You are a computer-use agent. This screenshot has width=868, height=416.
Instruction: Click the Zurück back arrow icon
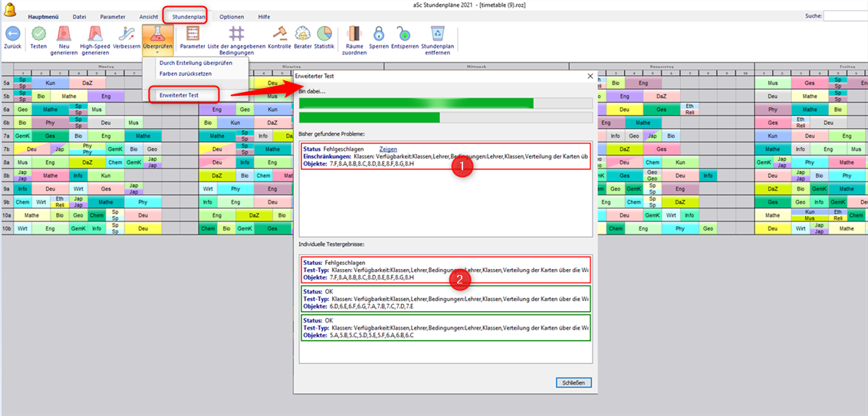click(12, 34)
